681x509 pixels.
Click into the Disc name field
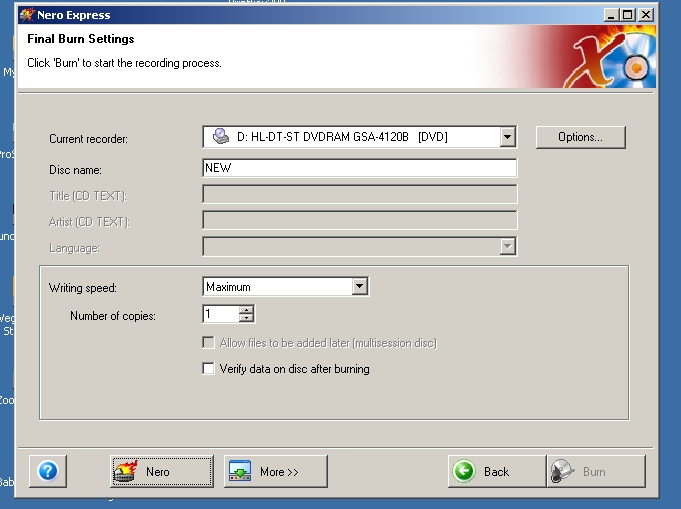click(x=360, y=168)
